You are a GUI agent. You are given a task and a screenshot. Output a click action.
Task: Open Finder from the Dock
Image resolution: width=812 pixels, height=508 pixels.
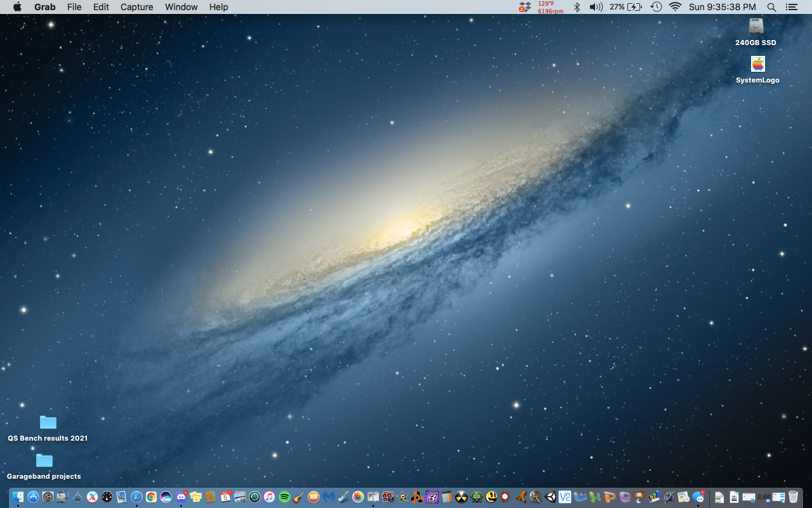pos(18,497)
